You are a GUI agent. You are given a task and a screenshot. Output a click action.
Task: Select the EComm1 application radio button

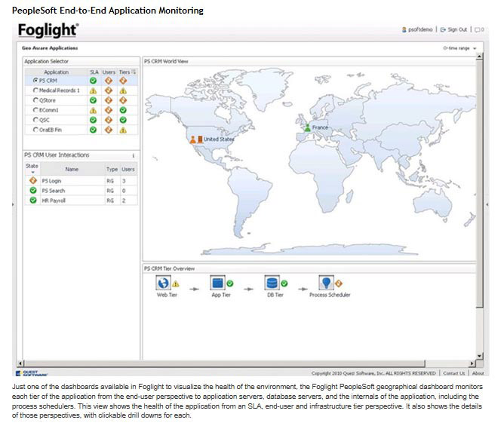tap(35, 110)
